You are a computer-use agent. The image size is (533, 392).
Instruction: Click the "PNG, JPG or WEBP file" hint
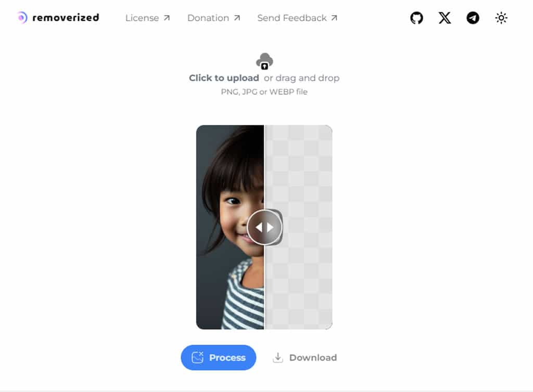pos(264,92)
